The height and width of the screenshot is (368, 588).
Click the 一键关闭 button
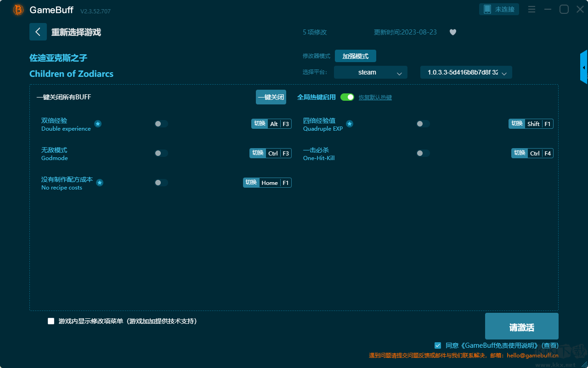click(x=271, y=97)
